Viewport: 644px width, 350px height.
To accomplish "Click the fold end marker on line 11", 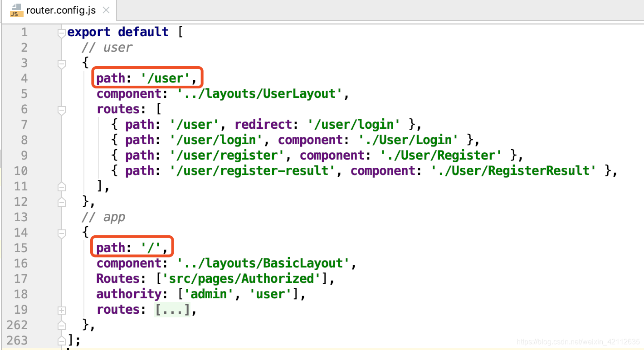I will (62, 187).
